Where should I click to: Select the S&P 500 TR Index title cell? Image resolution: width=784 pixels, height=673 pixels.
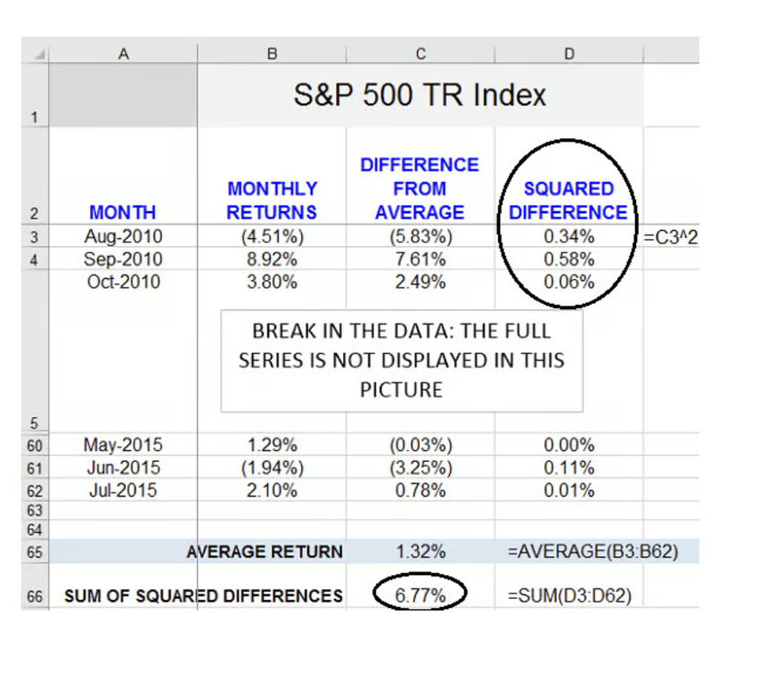coord(420,95)
